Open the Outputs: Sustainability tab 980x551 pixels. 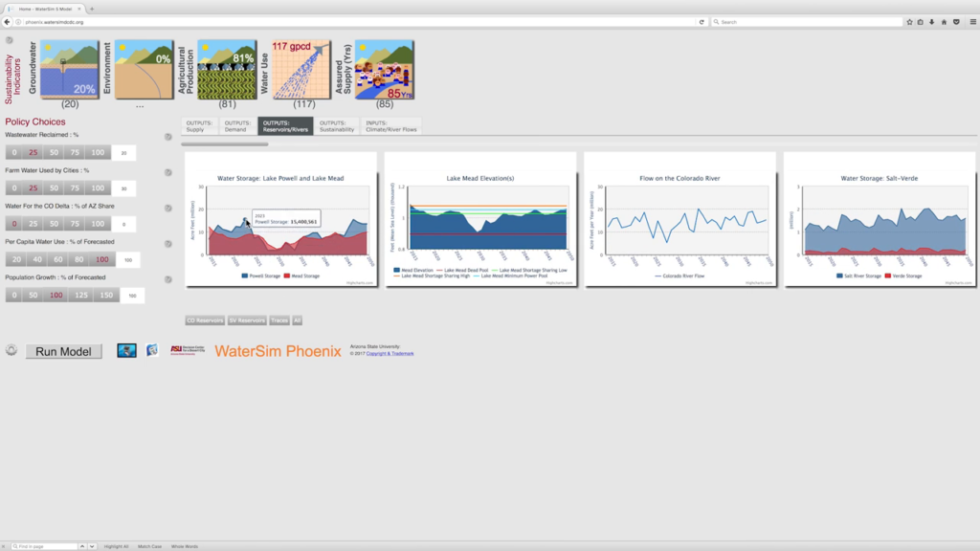(x=337, y=126)
